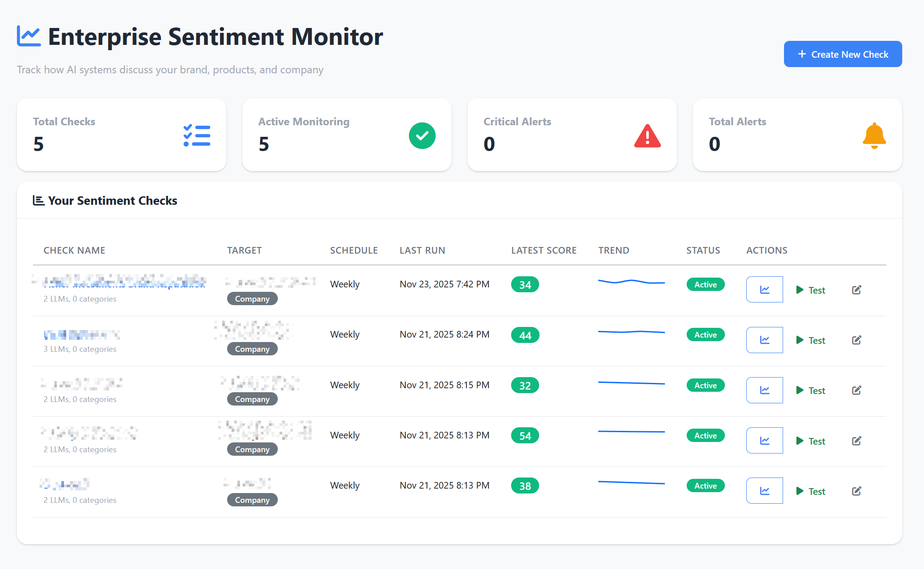Run Test on the first sentiment check
Screen dimensions: 924x569
(x=810, y=290)
